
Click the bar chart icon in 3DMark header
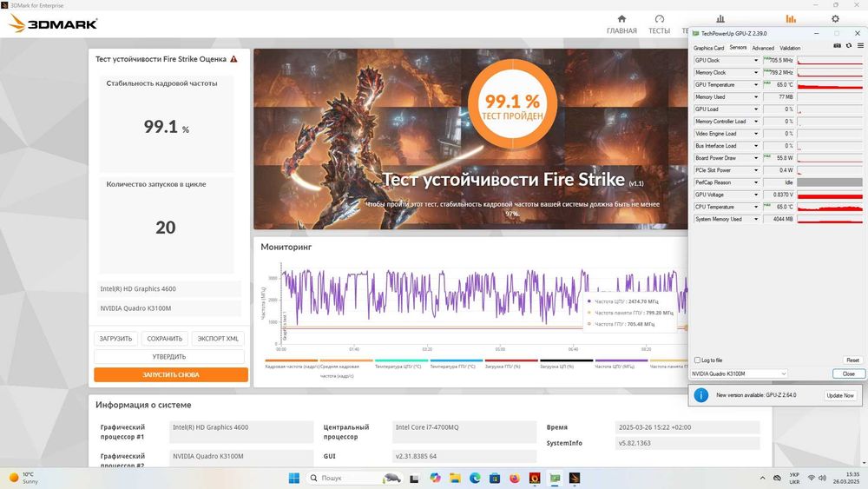[720, 19]
